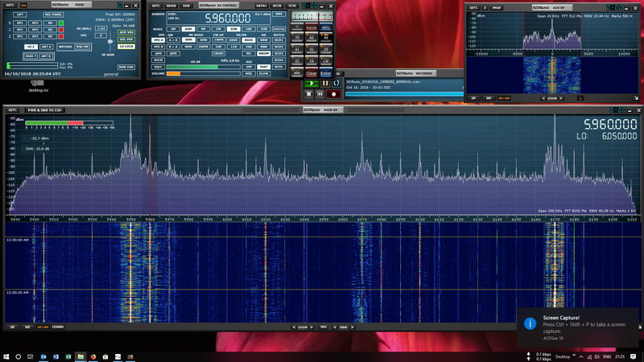The width and height of the screenshot is (644, 362).
Task: Select SAM demodulation mode
Action: point(188,29)
